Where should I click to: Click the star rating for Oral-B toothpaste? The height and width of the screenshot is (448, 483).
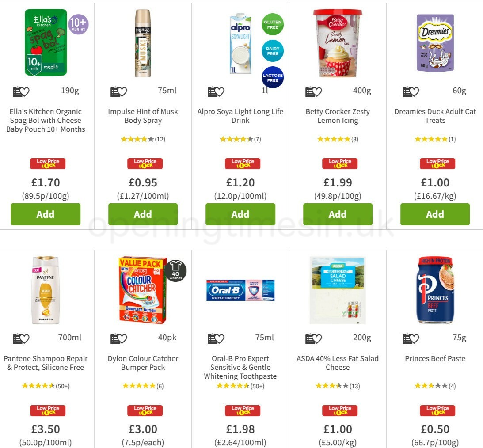coord(240,386)
